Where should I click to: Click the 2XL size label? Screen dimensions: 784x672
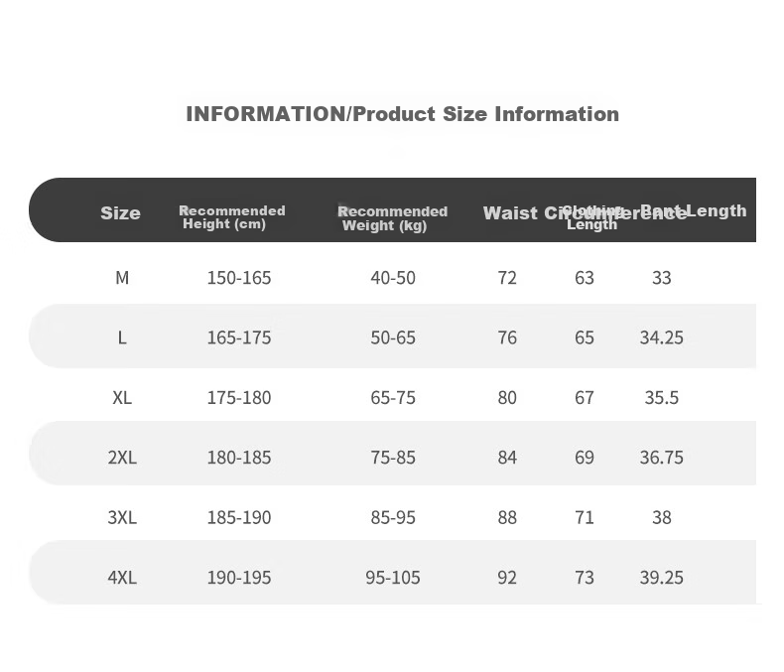(122, 457)
